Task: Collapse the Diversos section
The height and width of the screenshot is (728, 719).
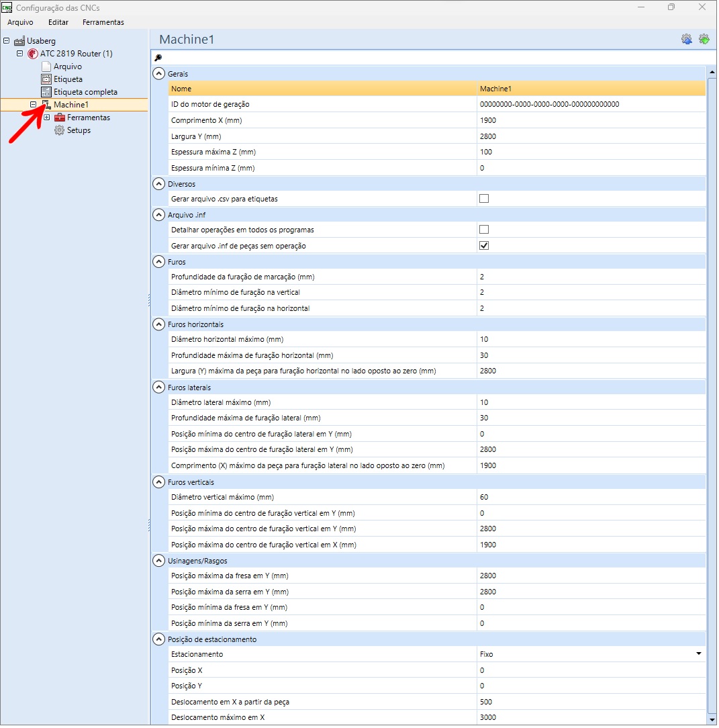Action: (x=159, y=184)
